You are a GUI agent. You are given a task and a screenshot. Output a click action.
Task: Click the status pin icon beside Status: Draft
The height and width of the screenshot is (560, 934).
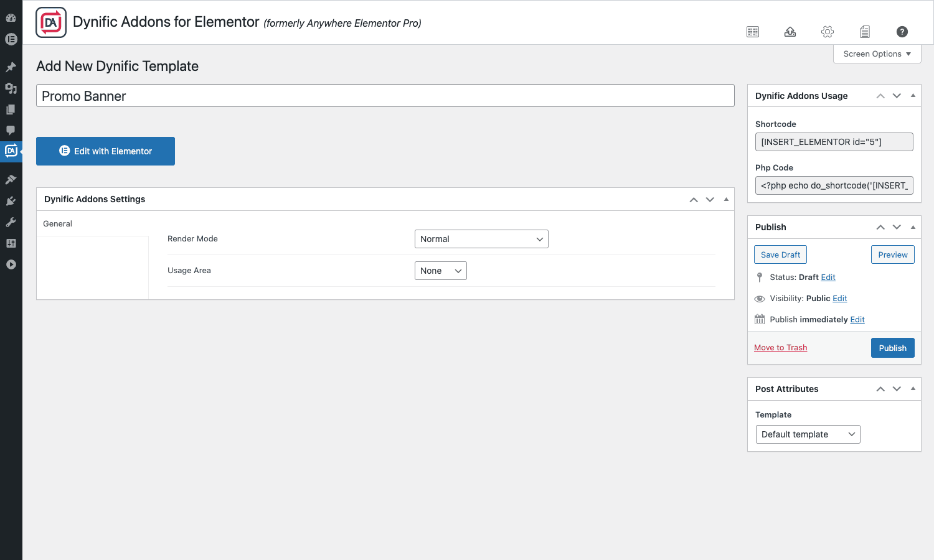tap(759, 278)
